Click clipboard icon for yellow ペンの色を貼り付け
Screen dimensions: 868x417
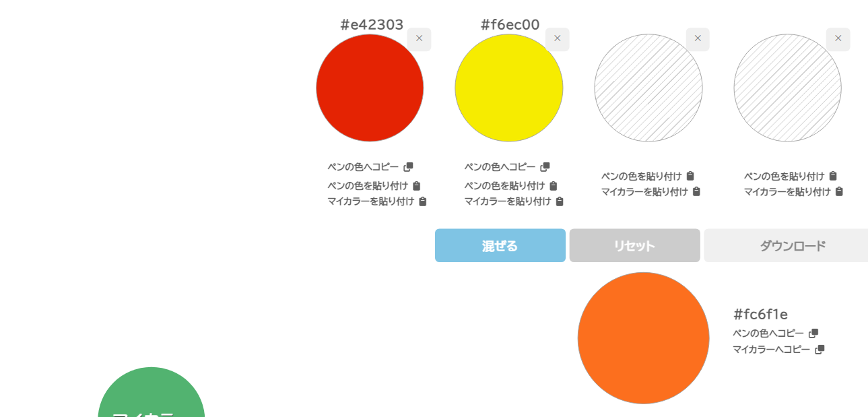pyautogui.click(x=553, y=186)
